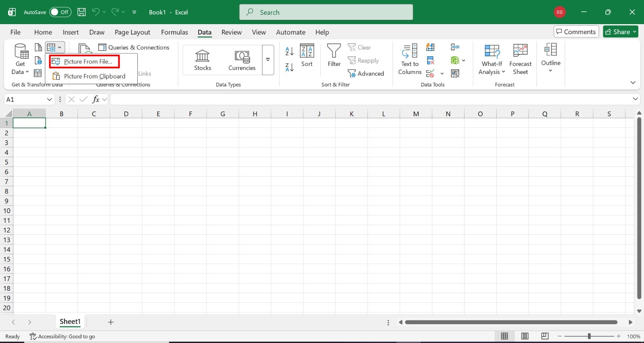Sort ascending A to Z
644x343 pixels.
tap(289, 51)
